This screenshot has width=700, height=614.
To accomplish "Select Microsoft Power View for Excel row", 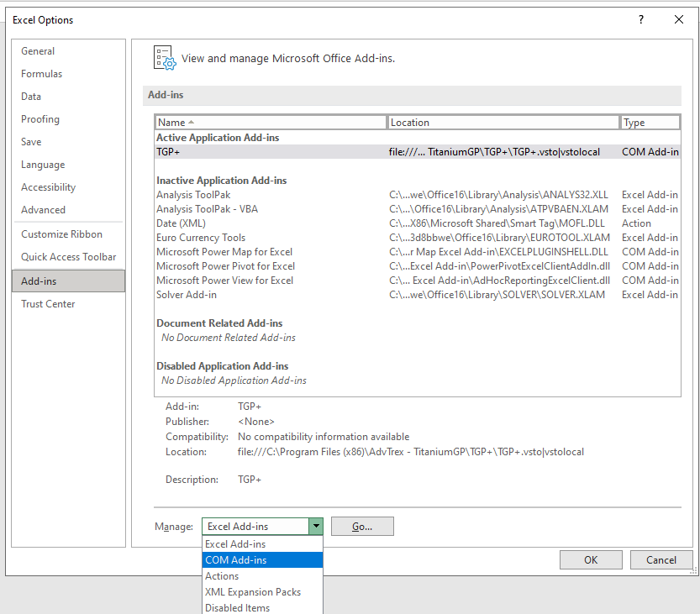I will [418, 281].
